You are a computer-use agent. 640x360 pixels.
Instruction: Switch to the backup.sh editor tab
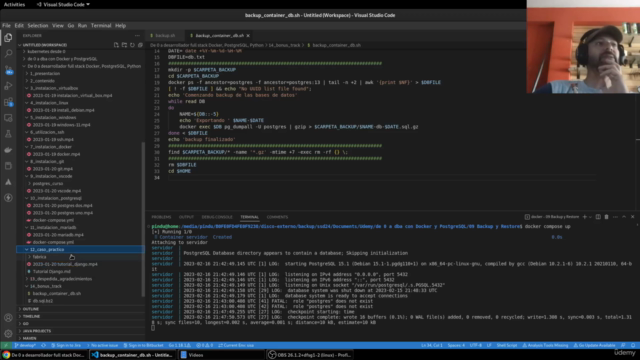pyautogui.click(x=165, y=36)
